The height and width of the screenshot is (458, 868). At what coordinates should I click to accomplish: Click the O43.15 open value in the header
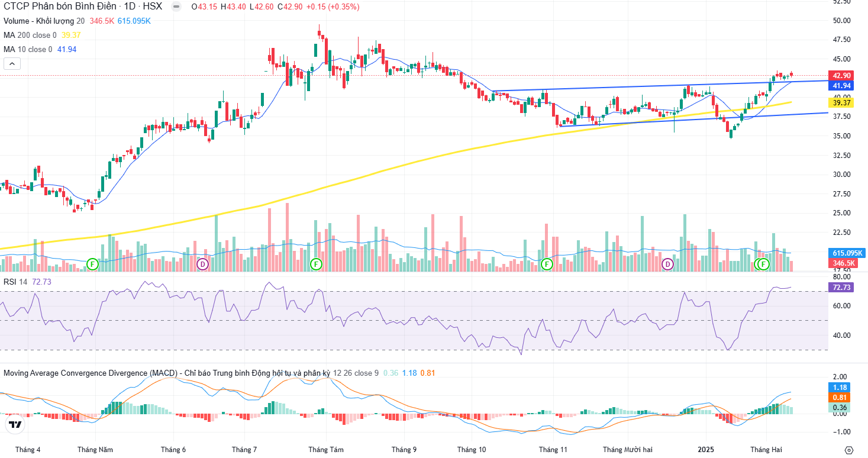[x=203, y=7]
